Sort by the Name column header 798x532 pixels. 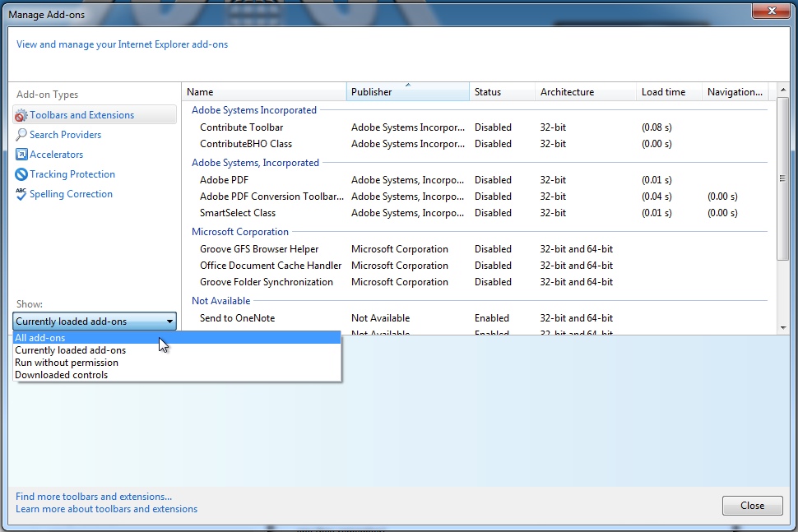264,92
